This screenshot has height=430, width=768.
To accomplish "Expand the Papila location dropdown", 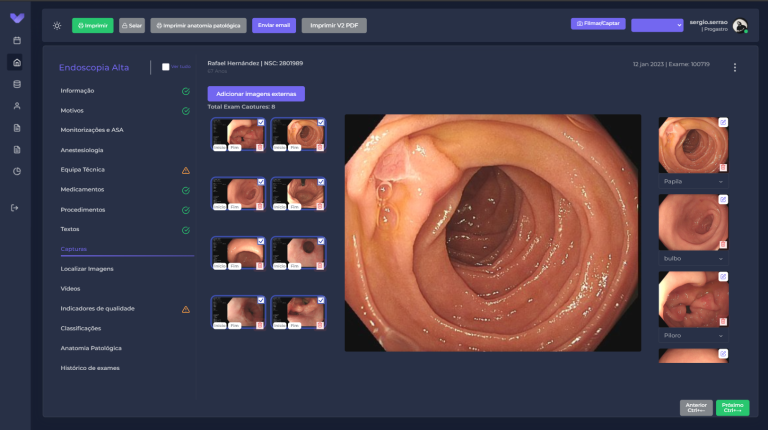I will click(693, 182).
